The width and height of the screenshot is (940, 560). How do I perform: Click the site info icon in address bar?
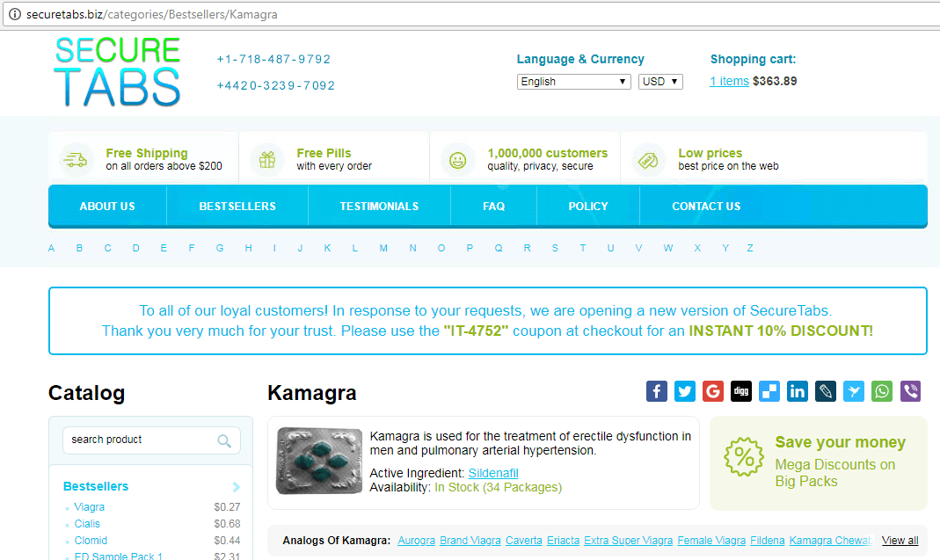[14, 14]
